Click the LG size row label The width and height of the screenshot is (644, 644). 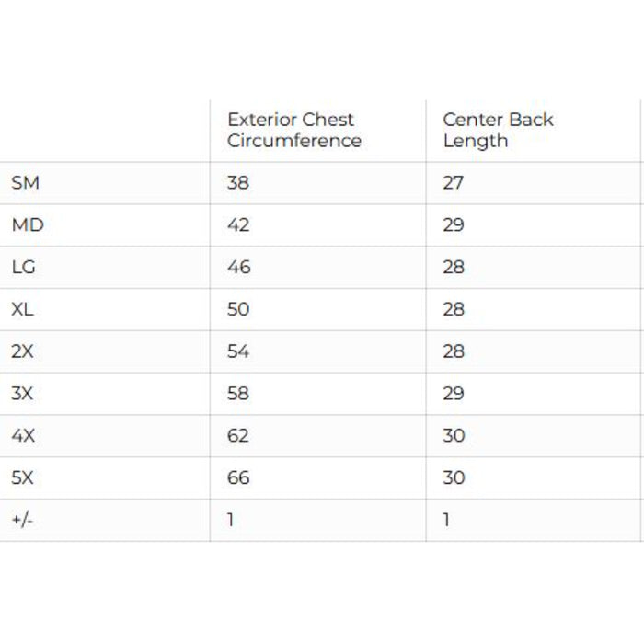24,268
